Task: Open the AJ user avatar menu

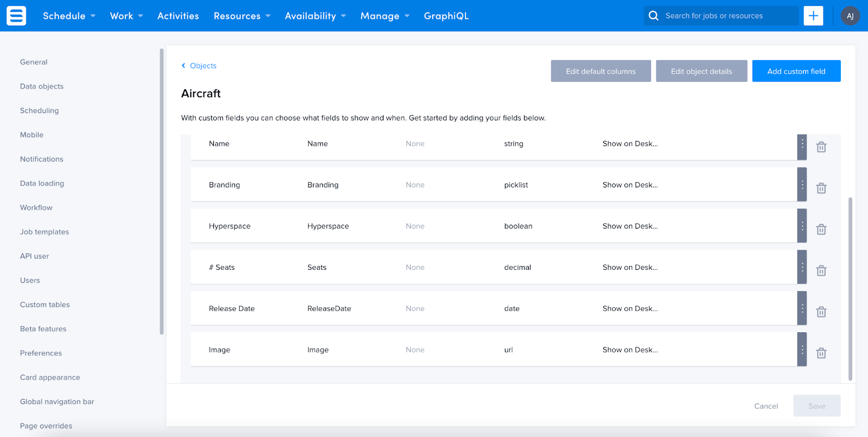Action: tap(850, 16)
